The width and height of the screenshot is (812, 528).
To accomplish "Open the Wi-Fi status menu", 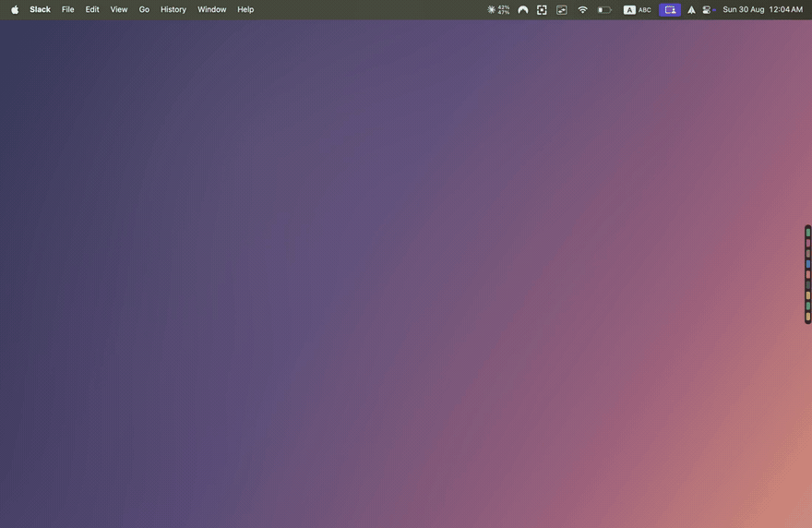I will pyautogui.click(x=582, y=9).
